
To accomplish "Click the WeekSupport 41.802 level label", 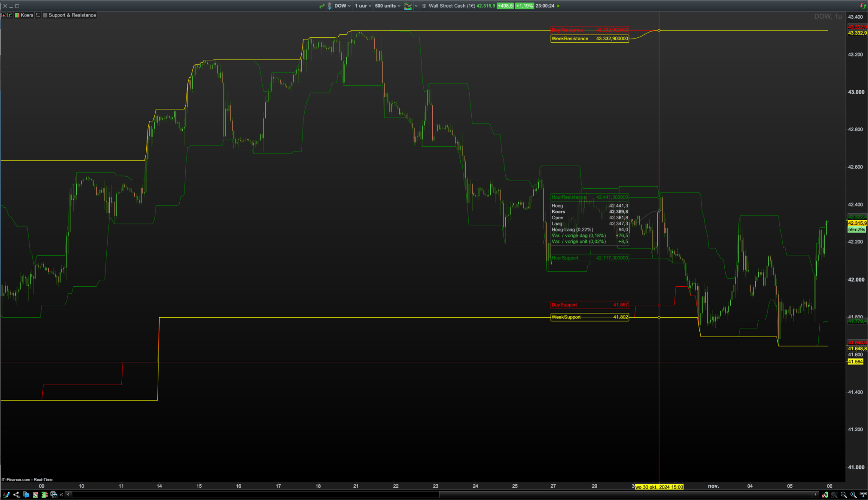I will 589,317.
